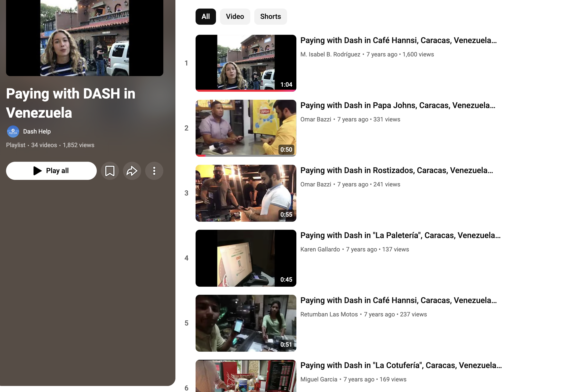Image resolution: width=561 pixels, height=392 pixels.
Task: Click the thumbnail of video 2
Action: (x=246, y=128)
